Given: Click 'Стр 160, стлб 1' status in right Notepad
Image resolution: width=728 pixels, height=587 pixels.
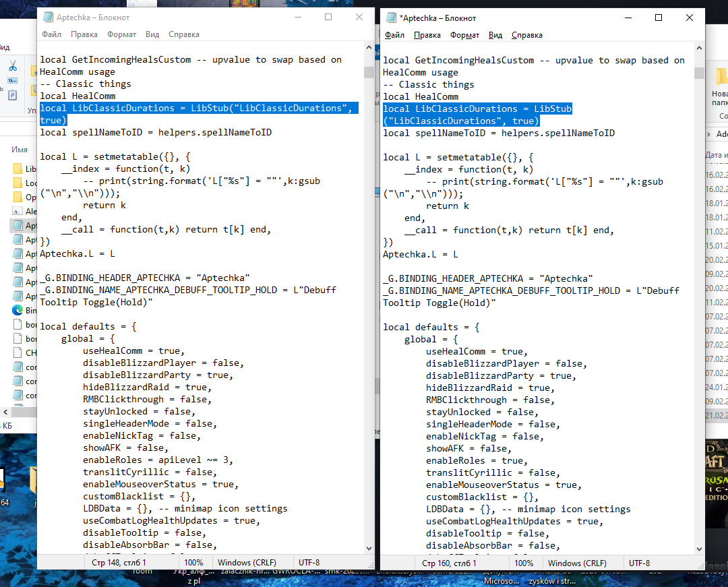Looking at the screenshot, I should (x=449, y=563).
